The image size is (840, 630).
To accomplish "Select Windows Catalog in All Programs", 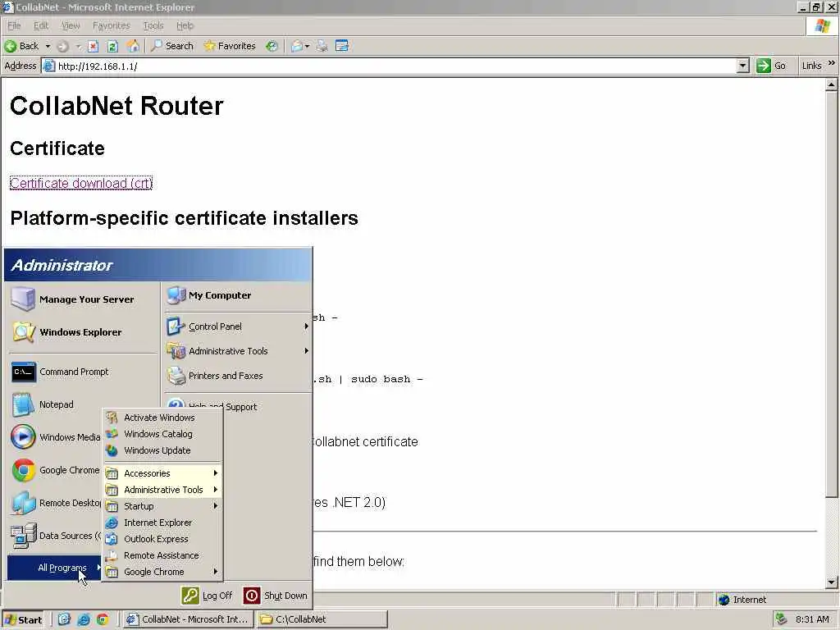I will coord(162,434).
